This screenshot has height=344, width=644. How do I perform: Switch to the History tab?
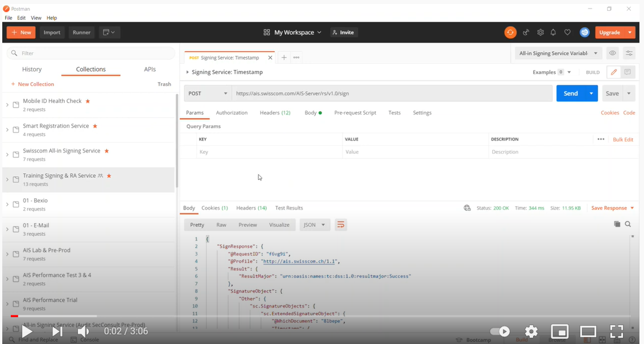click(32, 69)
